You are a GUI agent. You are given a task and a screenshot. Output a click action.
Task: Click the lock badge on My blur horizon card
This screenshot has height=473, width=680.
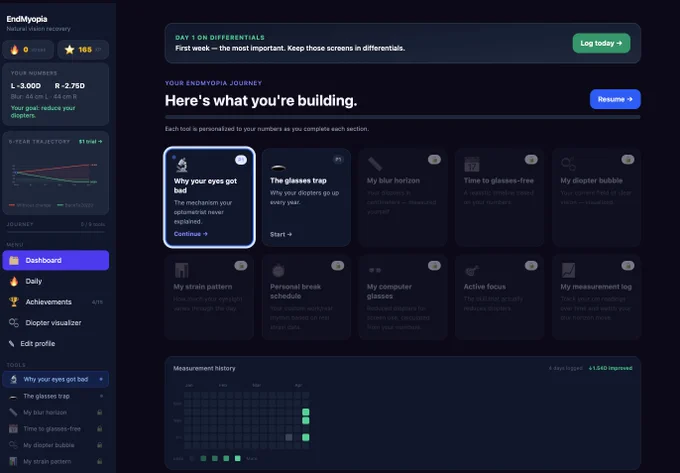tap(434, 160)
